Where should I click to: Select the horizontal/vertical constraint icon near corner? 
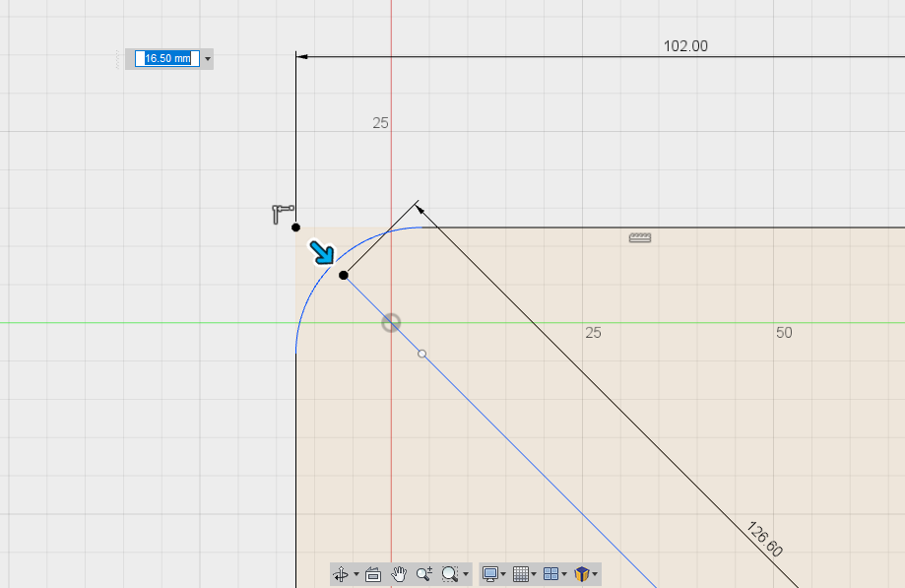pyautogui.click(x=283, y=214)
